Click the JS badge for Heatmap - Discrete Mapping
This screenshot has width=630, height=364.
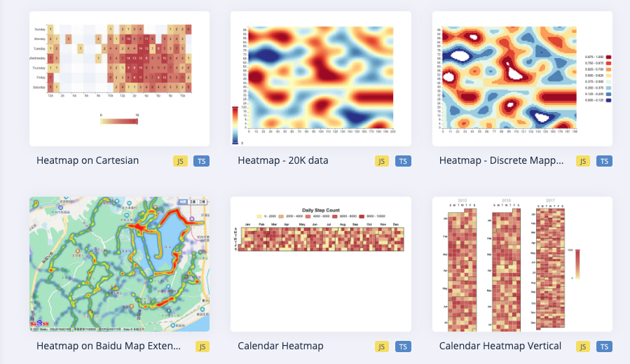pos(583,161)
